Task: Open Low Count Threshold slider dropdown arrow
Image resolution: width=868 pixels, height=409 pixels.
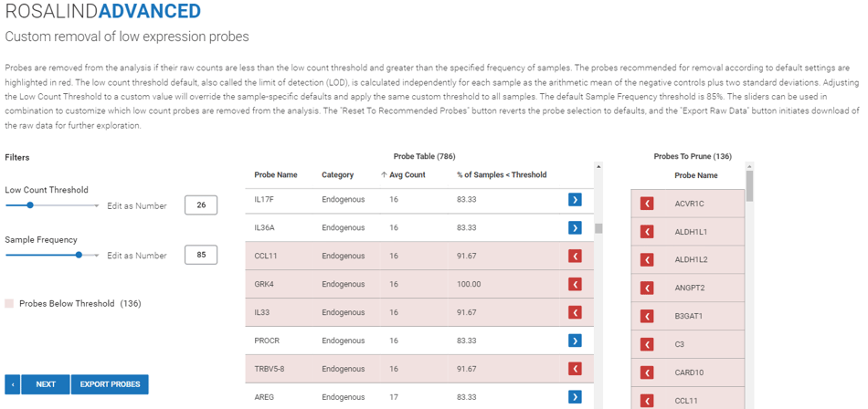Action: tap(97, 205)
